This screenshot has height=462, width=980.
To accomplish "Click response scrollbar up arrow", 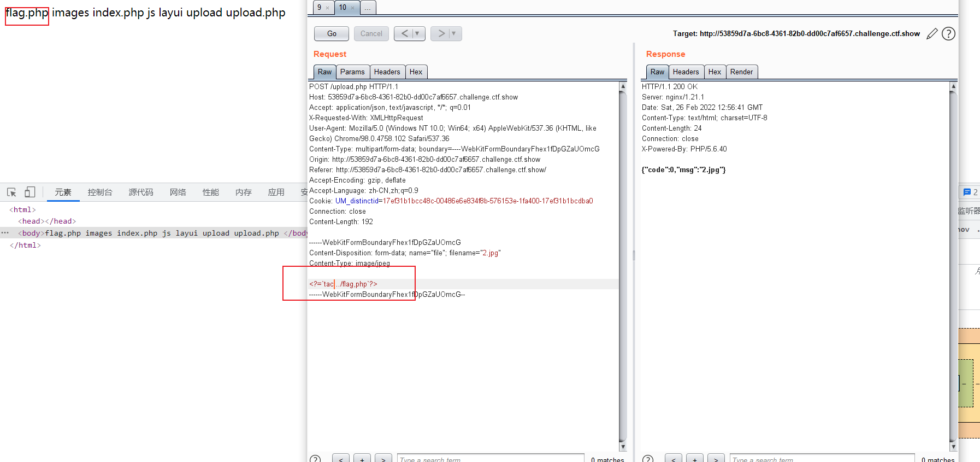I will (x=954, y=86).
